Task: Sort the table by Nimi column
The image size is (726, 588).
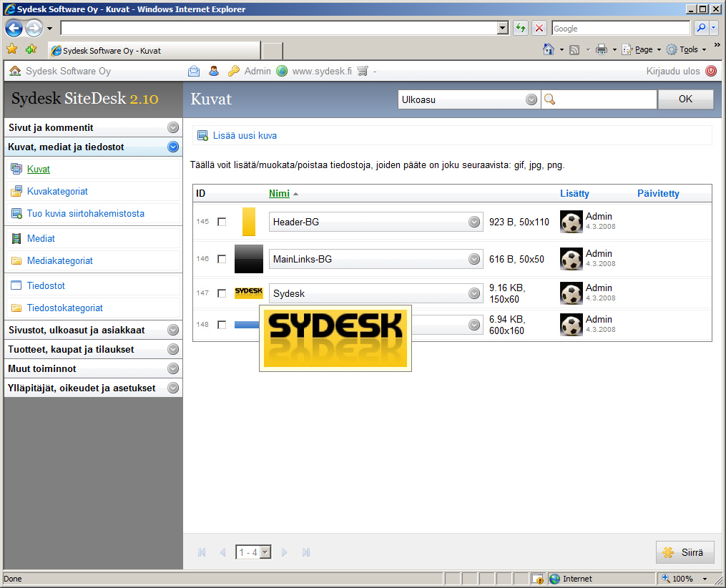Action: [279, 194]
